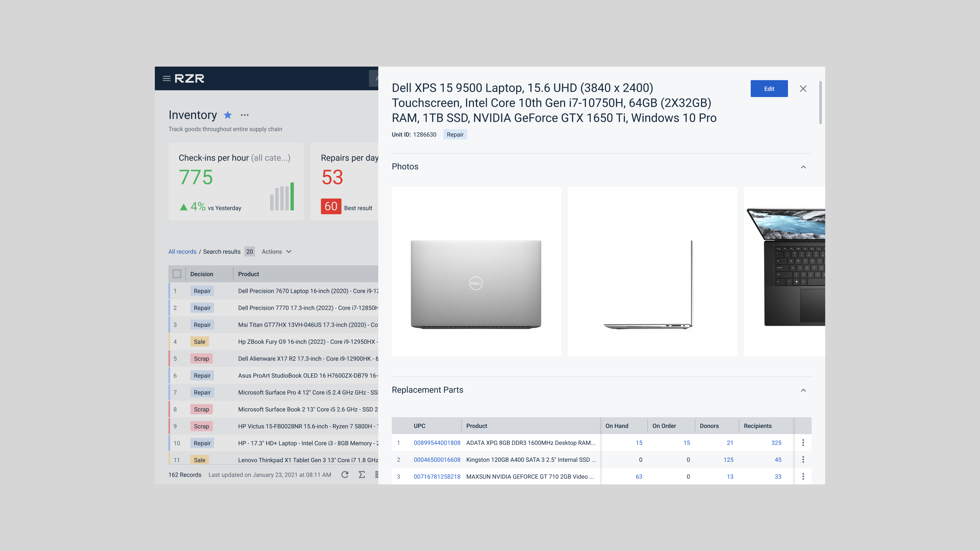
Task: Click MAXSUN NVIDIA GEFORCE GT 710 product name
Action: click(530, 477)
